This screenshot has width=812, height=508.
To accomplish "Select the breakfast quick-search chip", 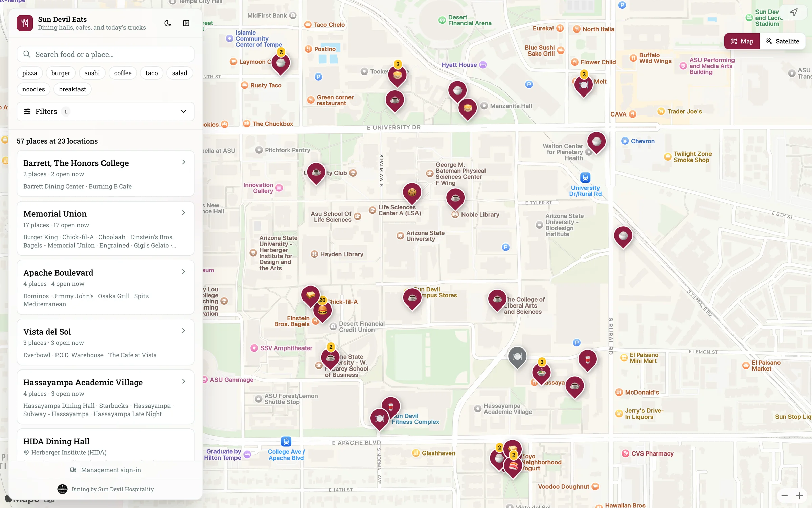I will (72, 89).
